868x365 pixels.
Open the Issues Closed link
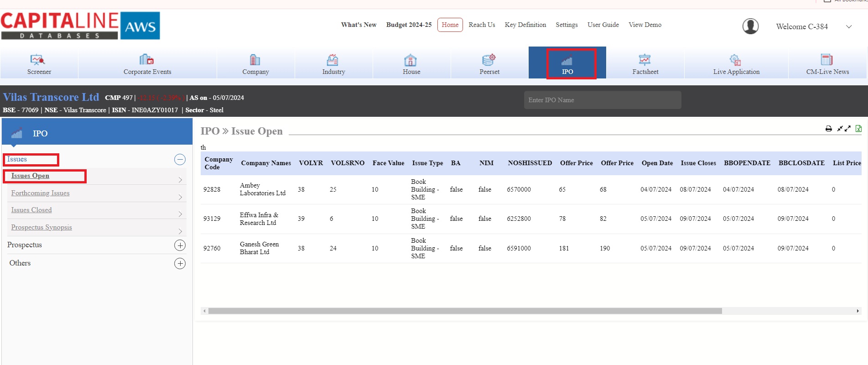coord(31,210)
